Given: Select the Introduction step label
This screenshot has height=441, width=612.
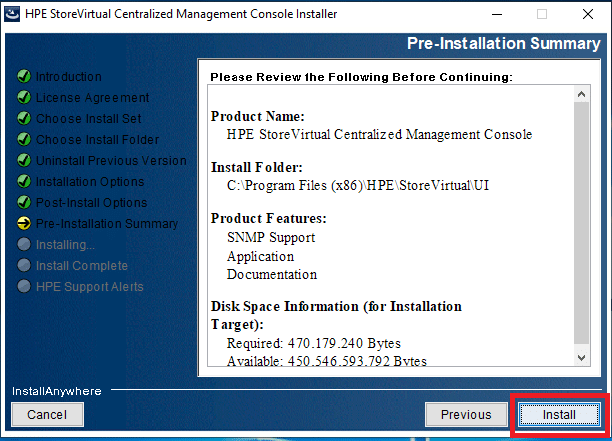Looking at the screenshot, I should coord(69,76).
